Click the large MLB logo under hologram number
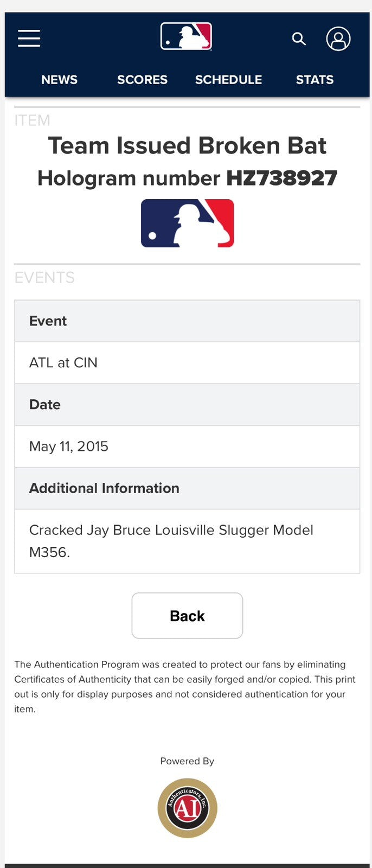 [187, 223]
